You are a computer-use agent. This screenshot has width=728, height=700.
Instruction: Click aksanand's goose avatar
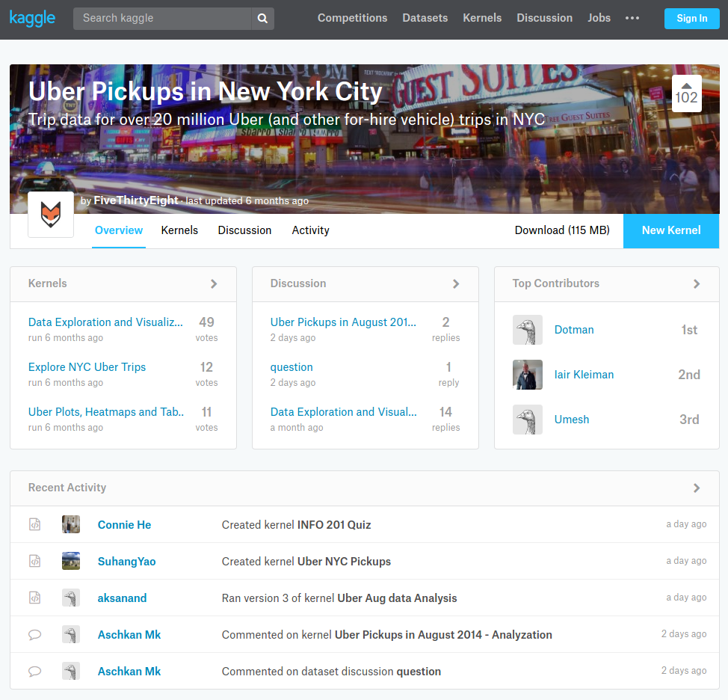pos(71,598)
